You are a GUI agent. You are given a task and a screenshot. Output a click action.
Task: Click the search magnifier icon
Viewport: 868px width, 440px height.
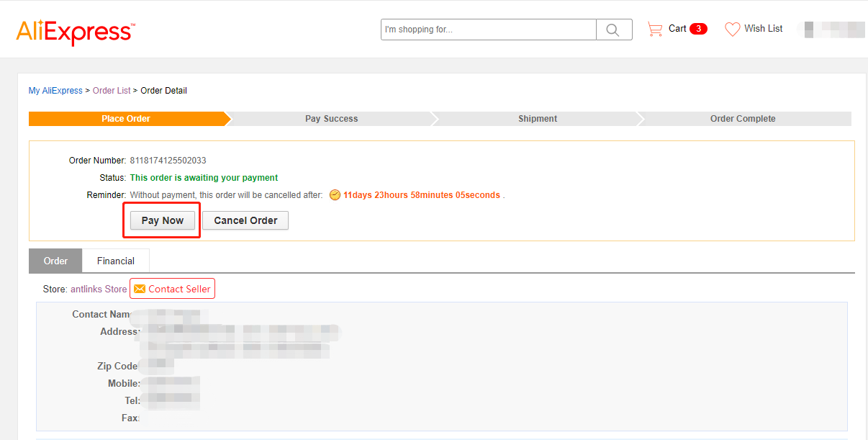tap(613, 30)
